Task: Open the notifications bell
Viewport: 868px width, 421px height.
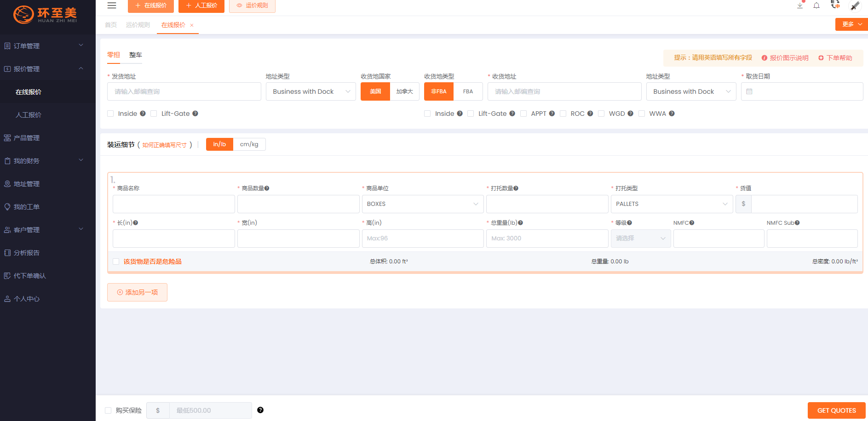Action: (x=816, y=6)
